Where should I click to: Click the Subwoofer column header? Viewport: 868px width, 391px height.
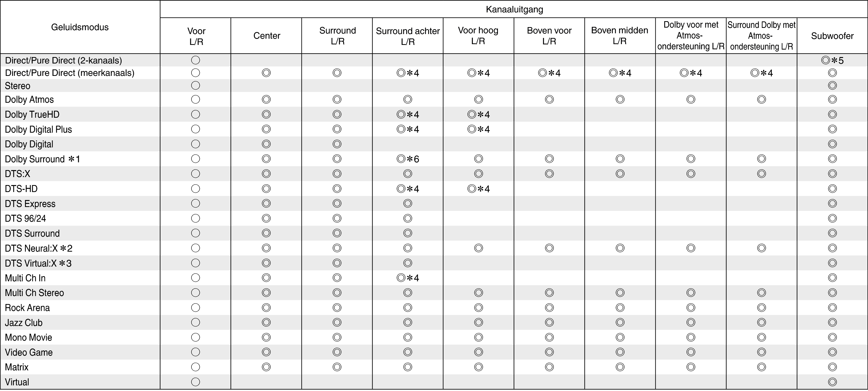pos(832,36)
